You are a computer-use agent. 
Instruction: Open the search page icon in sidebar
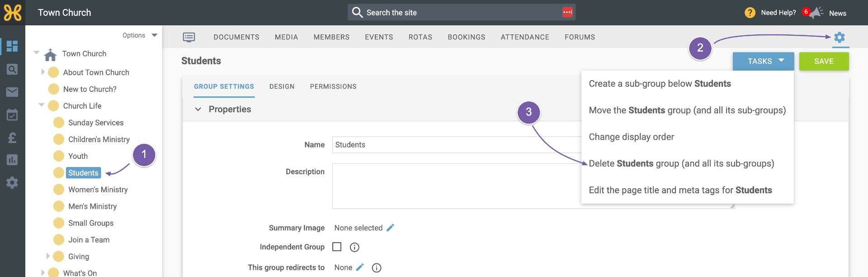tap(12, 69)
